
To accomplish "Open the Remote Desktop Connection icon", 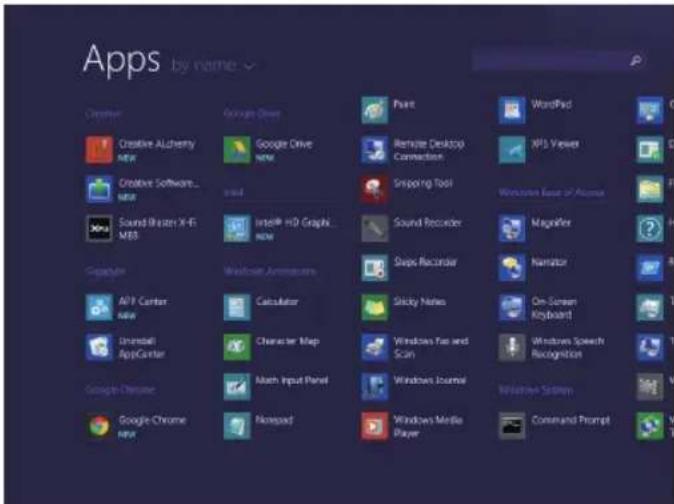I will point(374,150).
